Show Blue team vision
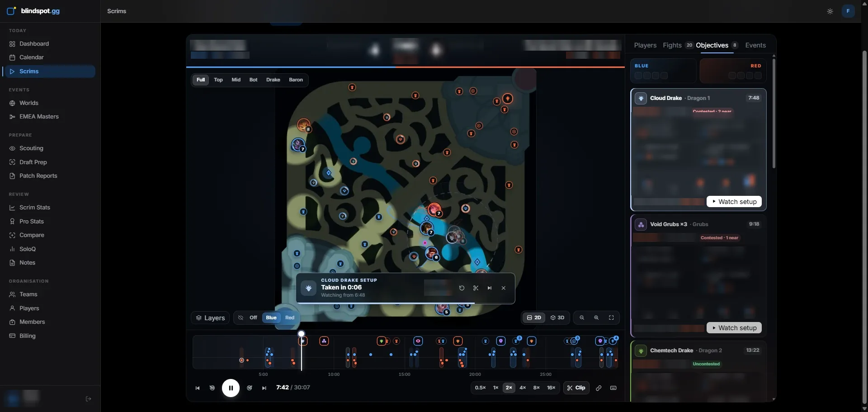The width and height of the screenshot is (868, 412). 271,318
